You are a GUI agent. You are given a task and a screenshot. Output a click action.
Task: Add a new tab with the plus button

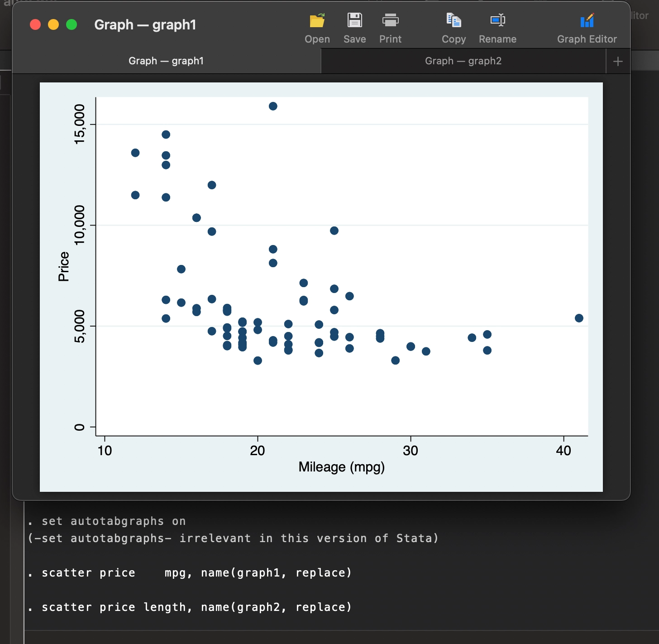tap(618, 61)
